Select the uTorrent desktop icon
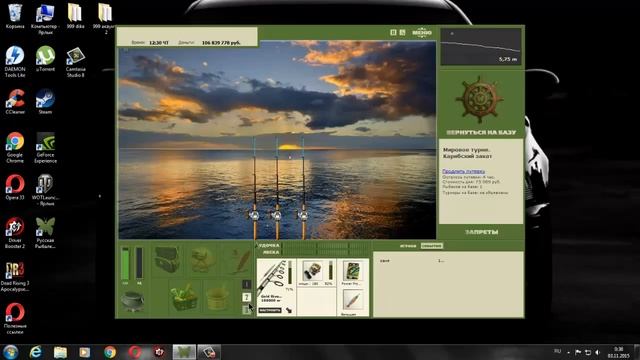640x360 pixels. click(45, 59)
